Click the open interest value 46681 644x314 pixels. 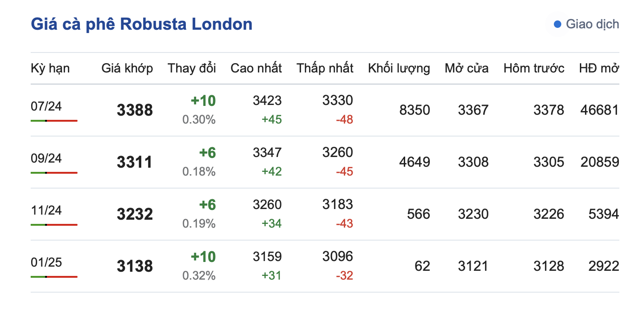point(599,110)
